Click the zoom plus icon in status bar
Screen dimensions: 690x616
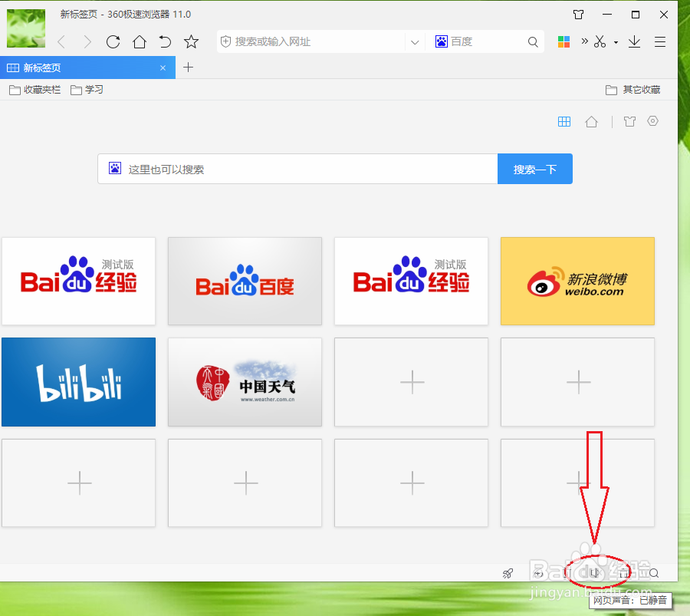click(x=538, y=573)
